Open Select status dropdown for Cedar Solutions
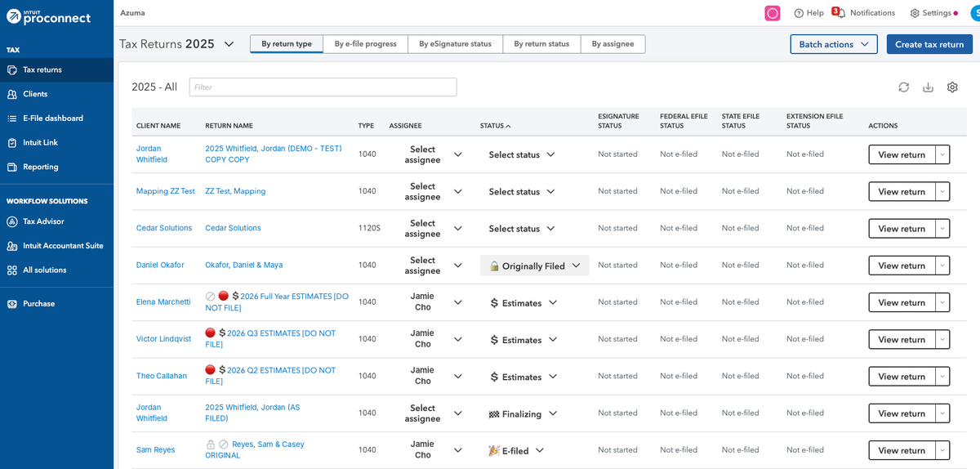Screen dimensions: 980x469 coord(522,229)
